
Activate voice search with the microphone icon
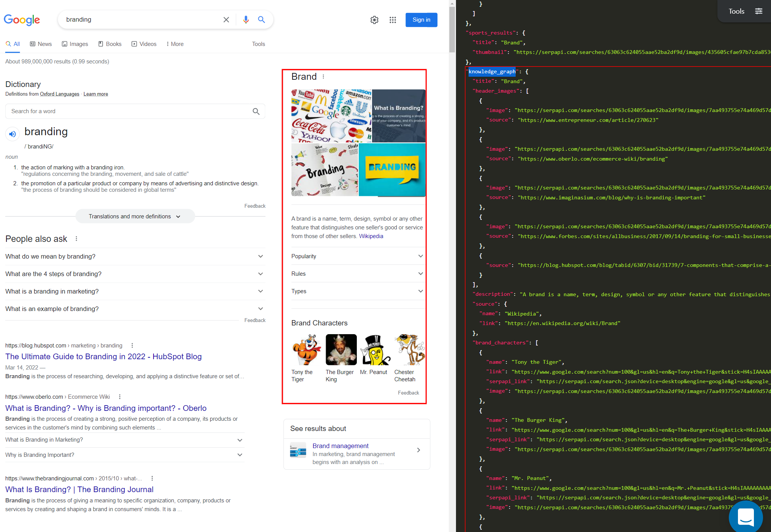[246, 19]
